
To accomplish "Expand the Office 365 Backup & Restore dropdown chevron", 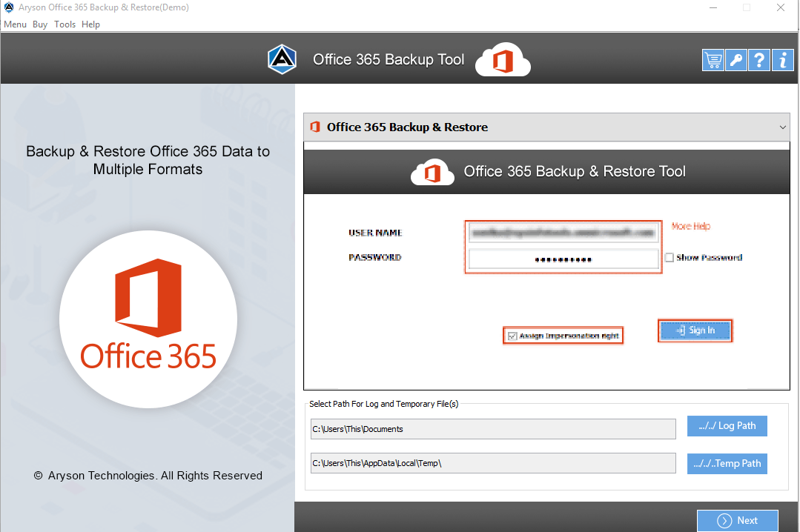I will pos(783,127).
